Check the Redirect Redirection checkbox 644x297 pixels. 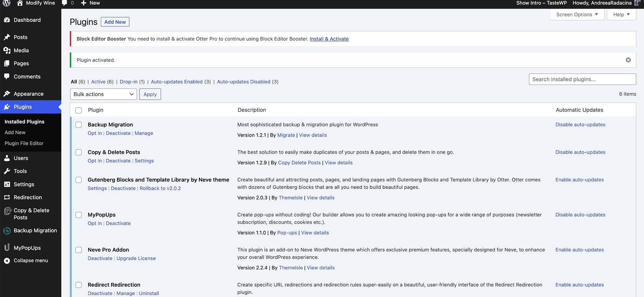pyautogui.click(x=79, y=285)
